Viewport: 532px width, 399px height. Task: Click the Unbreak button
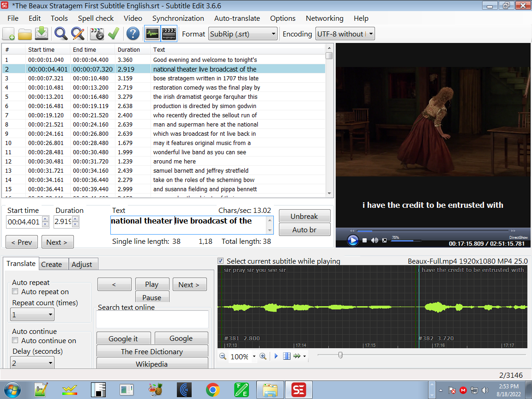pos(304,216)
